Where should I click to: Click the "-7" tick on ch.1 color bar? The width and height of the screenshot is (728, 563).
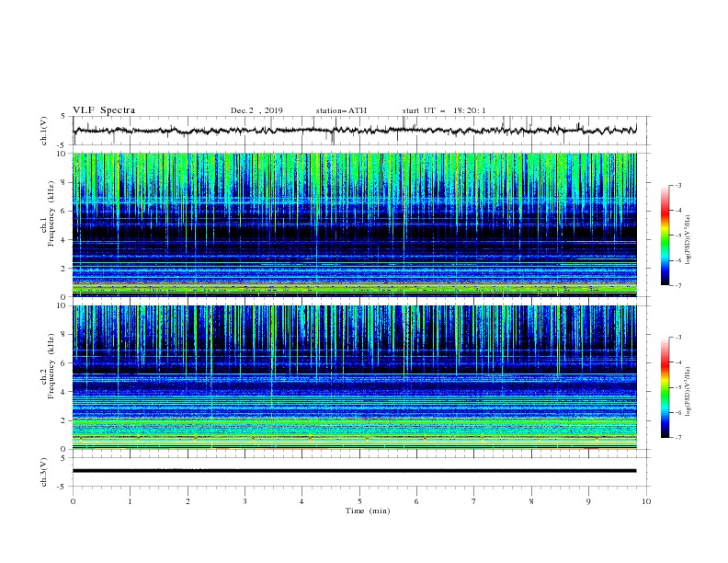tap(677, 286)
